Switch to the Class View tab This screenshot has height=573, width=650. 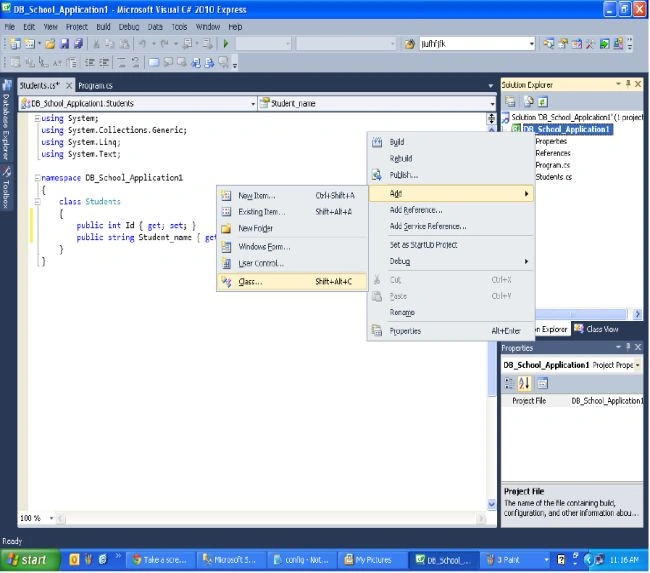597,329
